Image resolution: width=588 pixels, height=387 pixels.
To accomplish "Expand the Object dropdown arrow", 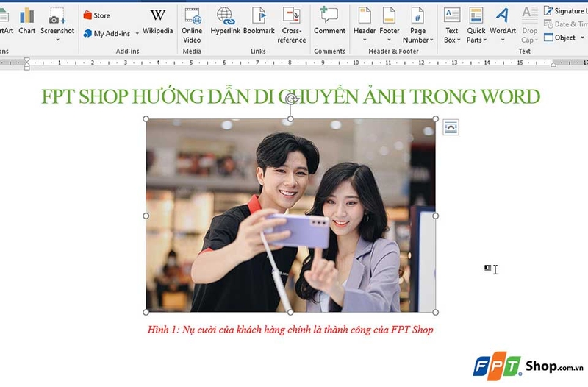I will point(582,38).
